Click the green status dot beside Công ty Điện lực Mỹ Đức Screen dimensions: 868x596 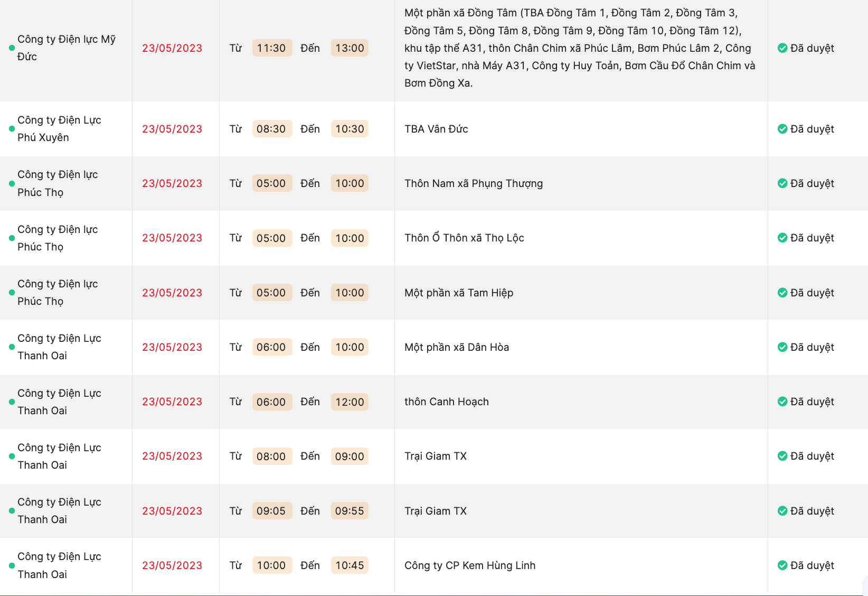[x=12, y=48]
